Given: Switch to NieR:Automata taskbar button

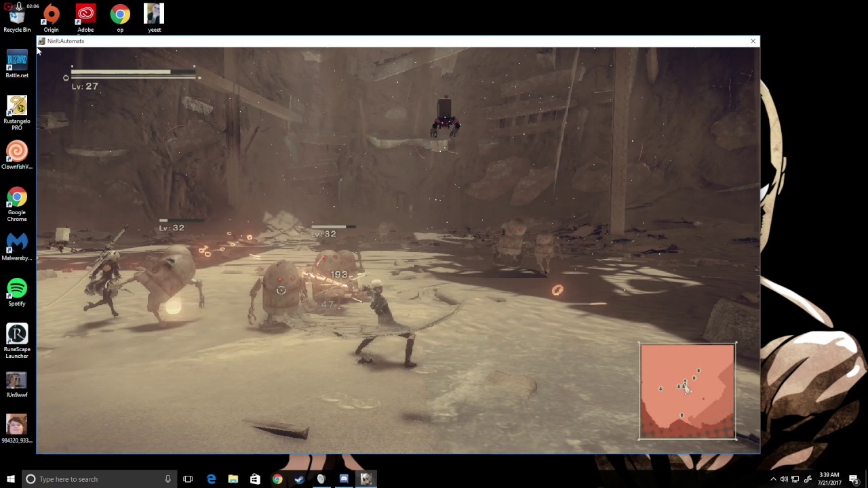Looking at the screenshot, I should [366, 479].
